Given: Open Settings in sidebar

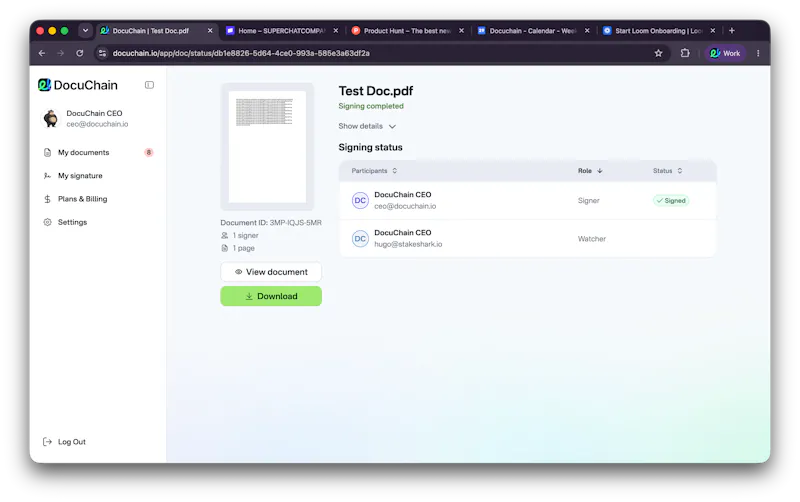Looking at the screenshot, I should (72, 222).
